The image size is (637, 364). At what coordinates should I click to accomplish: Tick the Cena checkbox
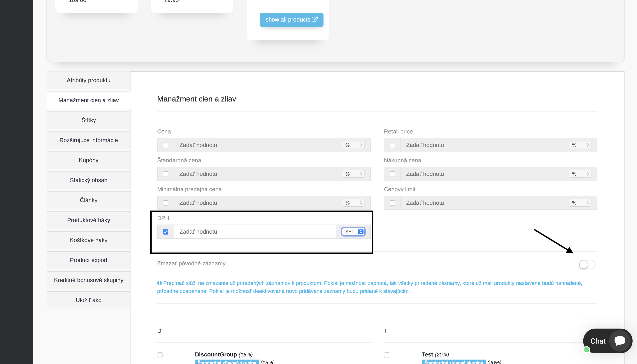click(165, 145)
